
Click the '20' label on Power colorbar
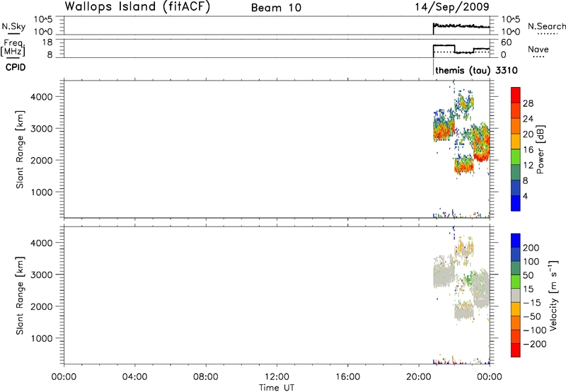(528, 134)
